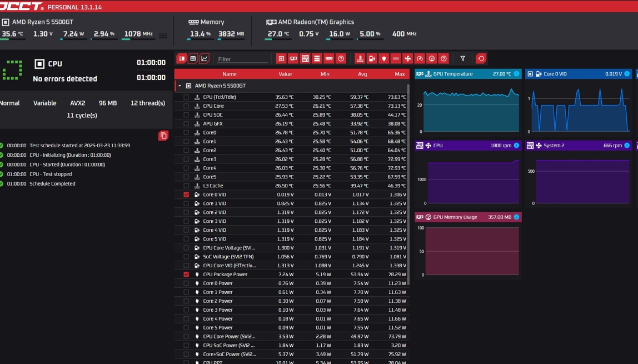Filter by other sensor types icon

click(443, 58)
